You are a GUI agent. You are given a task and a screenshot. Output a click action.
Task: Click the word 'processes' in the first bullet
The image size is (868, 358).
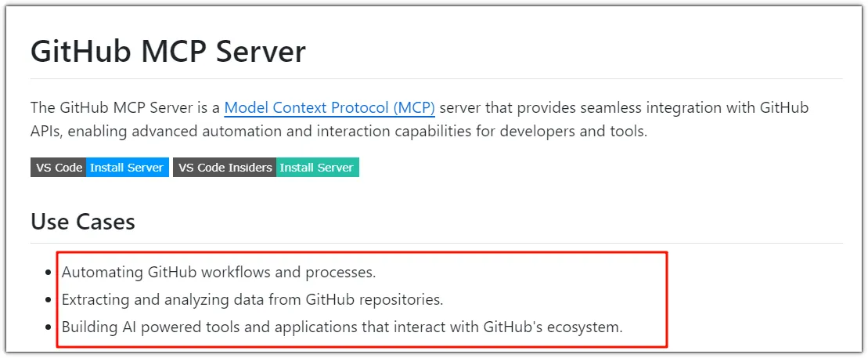click(343, 273)
